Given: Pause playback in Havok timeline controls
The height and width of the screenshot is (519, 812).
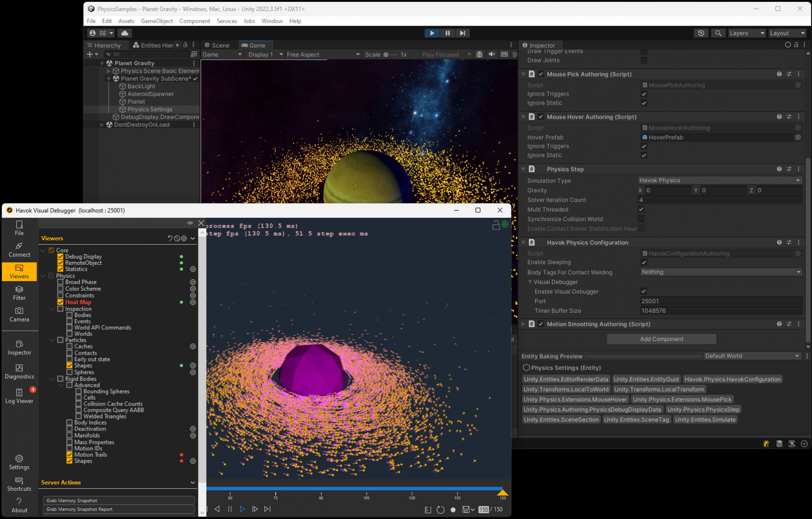Looking at the screenshot, I should click(230, 509).
